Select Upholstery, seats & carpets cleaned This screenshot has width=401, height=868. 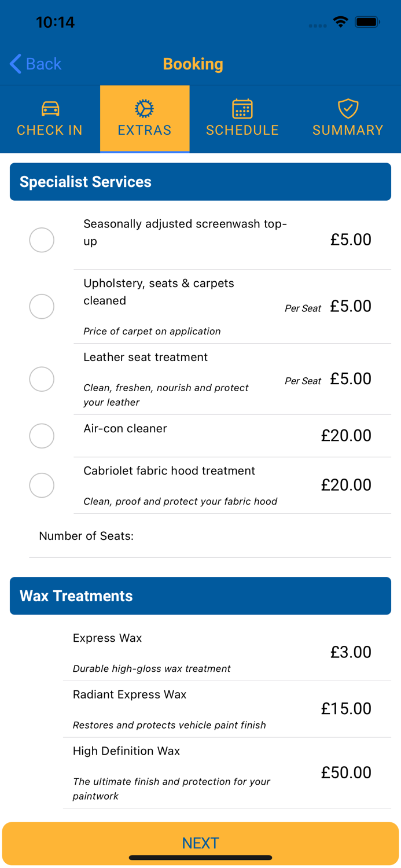tap(41, 306)
